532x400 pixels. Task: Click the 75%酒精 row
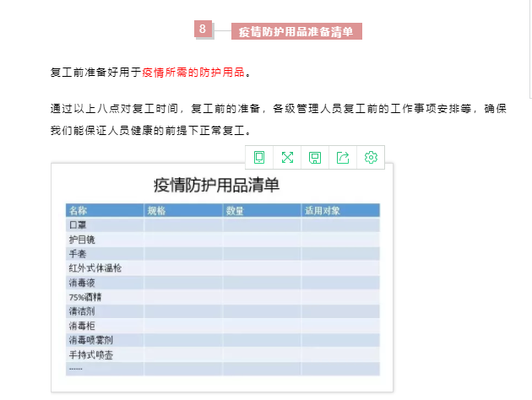pos(223,297)
